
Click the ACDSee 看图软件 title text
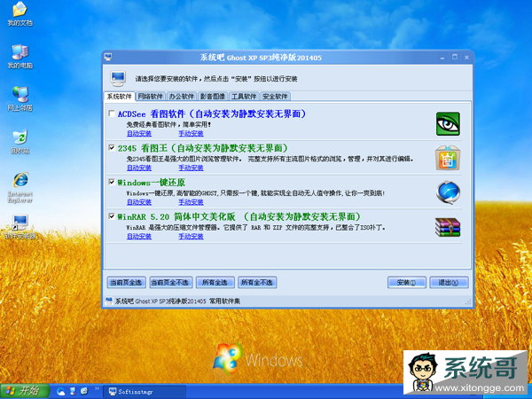212,113
